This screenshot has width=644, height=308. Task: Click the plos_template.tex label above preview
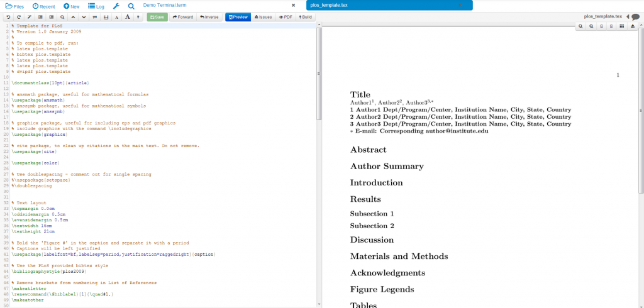coord(603,16)
